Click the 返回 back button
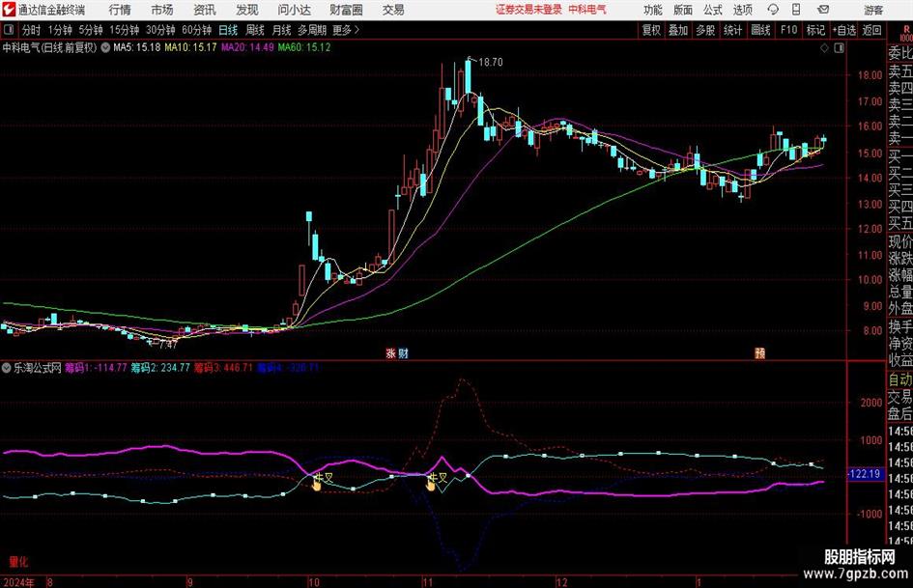 (x=871, y=30)
